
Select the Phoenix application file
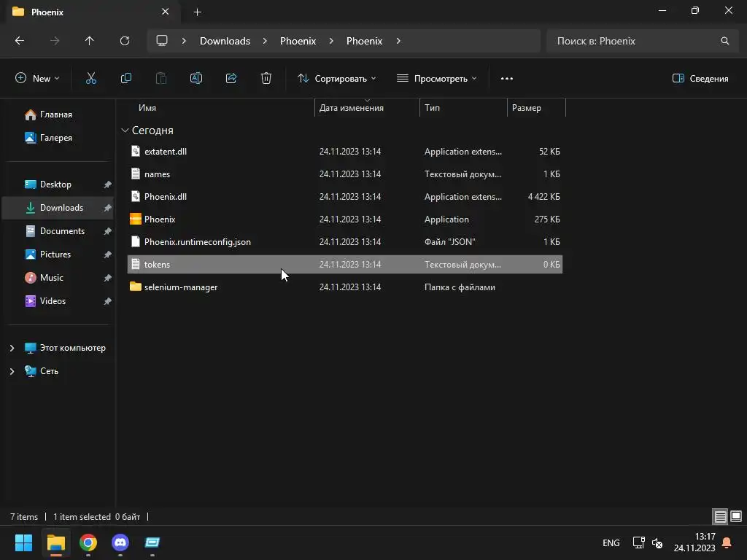pos(345,219)
